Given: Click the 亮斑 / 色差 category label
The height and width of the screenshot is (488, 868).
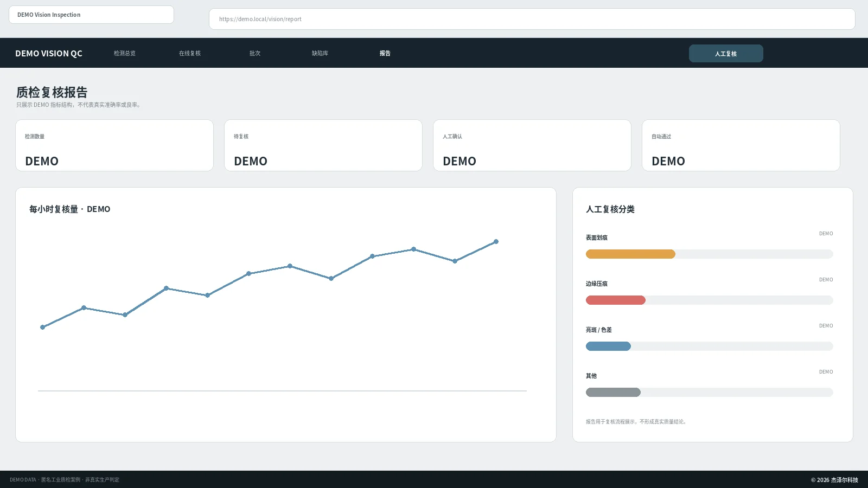Looking at the screenshot, I should pyautogui.click(x=599, y=330).
